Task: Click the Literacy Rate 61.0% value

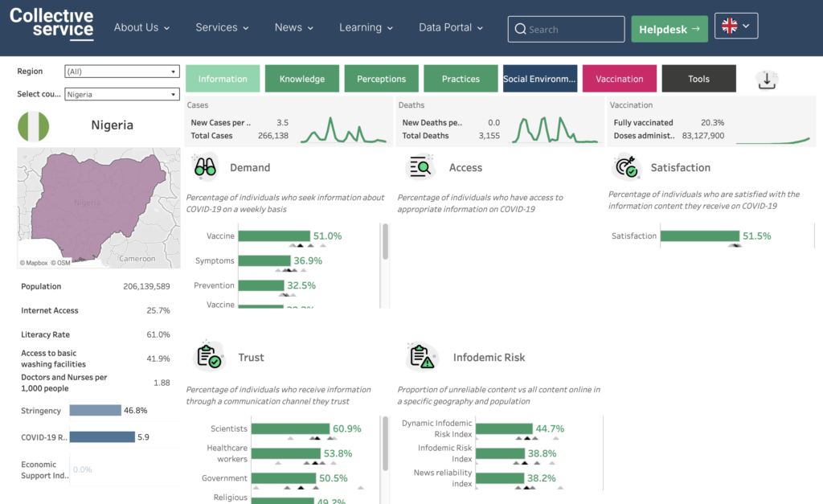Action: (x=158, y=334)
